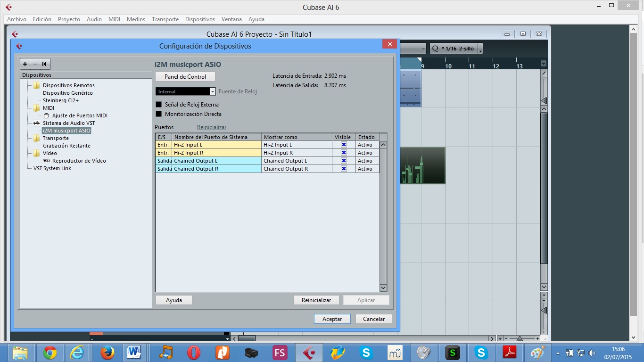The image size is (644, 362).
Task: Click Mostrar como cell Chained Output R
Action: [297, 169]
